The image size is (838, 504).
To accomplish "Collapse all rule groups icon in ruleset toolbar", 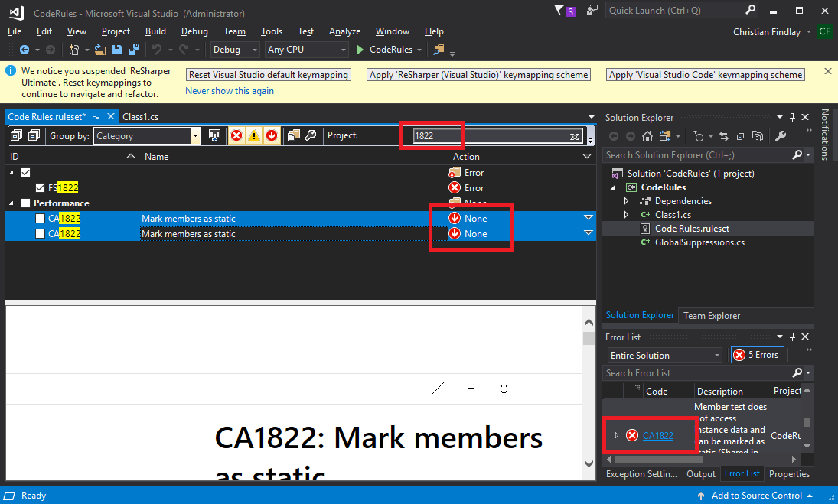I will [34, 135].
